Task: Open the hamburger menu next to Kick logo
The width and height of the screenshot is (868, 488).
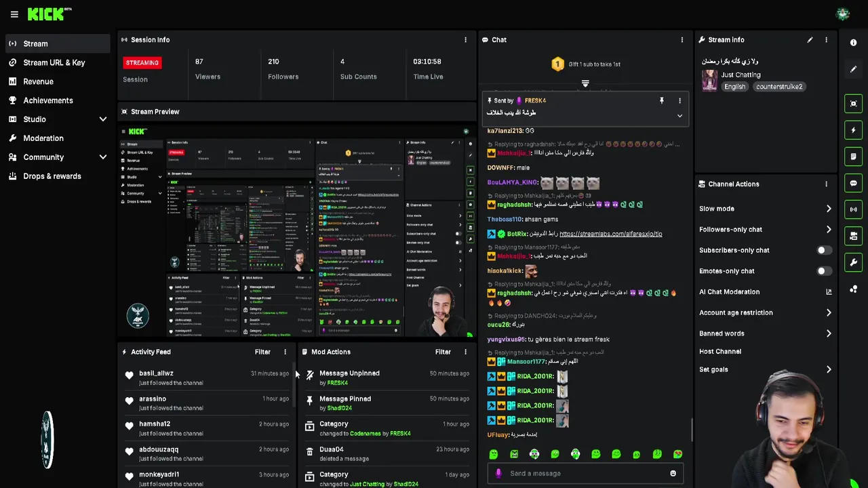Action: (x=14, y=14)
